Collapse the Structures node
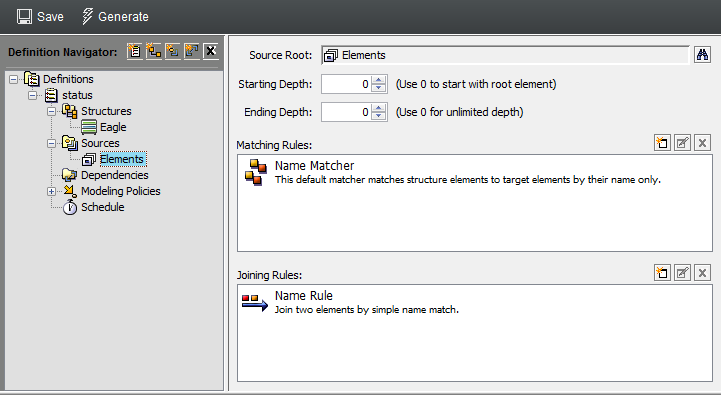The width and height of the screenshot is (721, 395). tap(52, 111)
